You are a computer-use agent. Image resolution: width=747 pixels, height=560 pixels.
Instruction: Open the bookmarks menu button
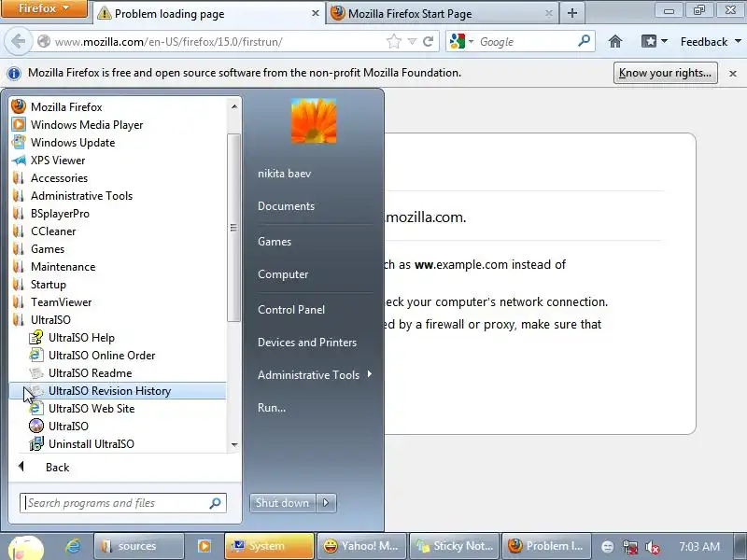[x=655, y=41]
